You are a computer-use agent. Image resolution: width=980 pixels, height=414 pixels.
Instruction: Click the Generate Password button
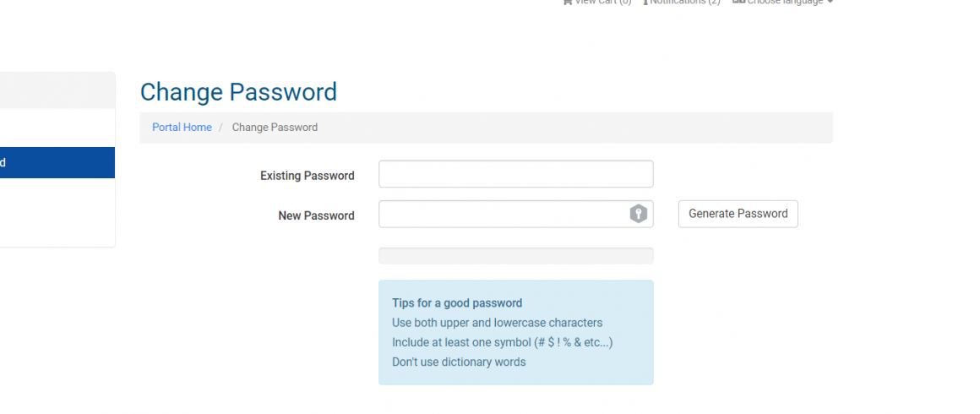click(x=738, y=214)
